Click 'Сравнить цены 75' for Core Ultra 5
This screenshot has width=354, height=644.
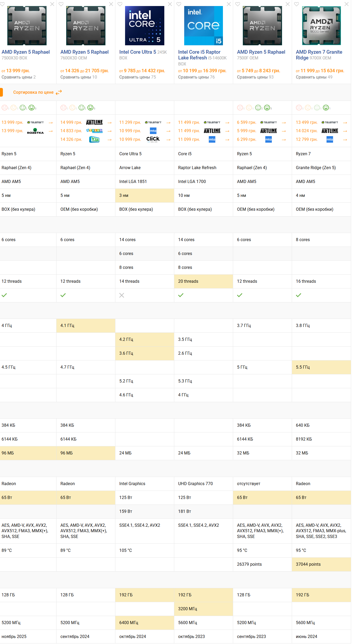pos(137,77)
